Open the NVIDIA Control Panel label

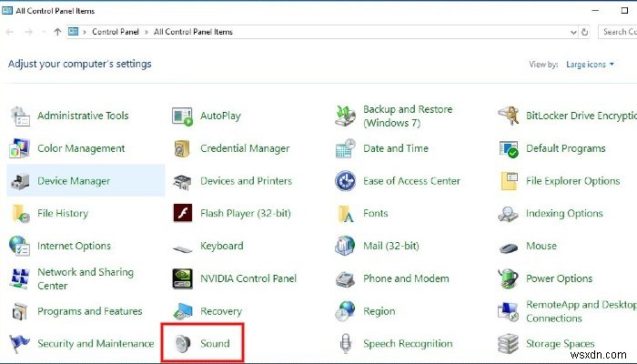tap(248, 278)
